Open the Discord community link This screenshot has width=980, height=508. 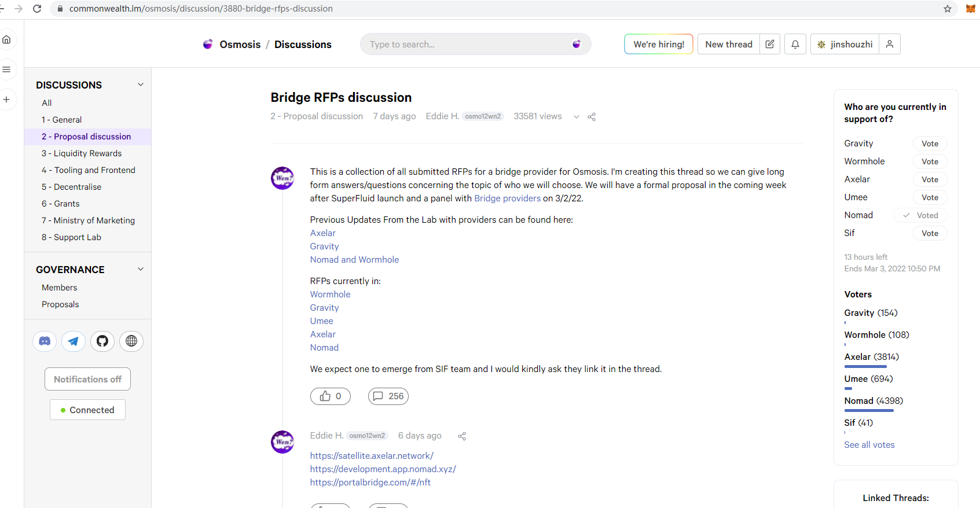[45, 341]
